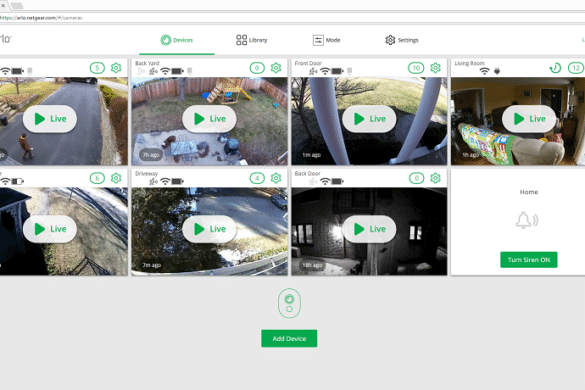Click the Front Door battery icon

pyautogui.click(x=337, y=71)
